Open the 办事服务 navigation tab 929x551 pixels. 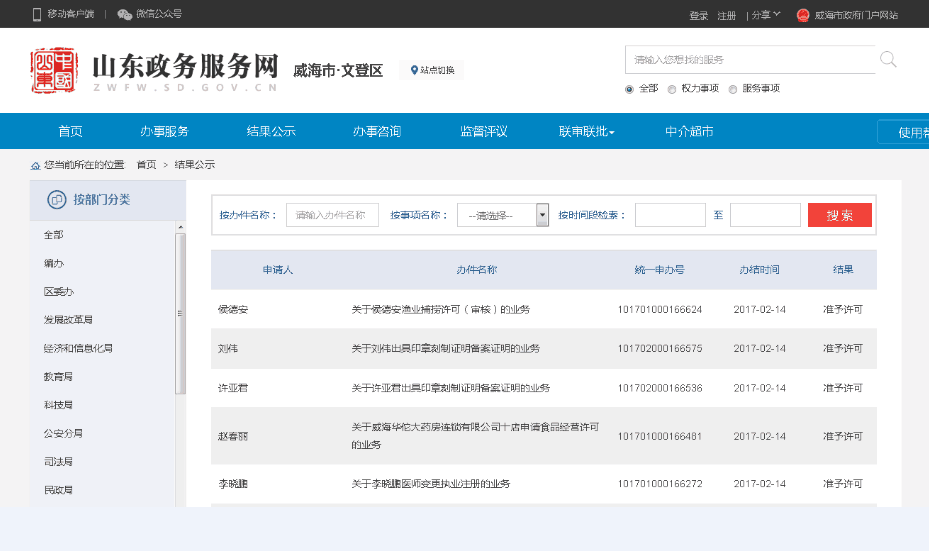164,131
